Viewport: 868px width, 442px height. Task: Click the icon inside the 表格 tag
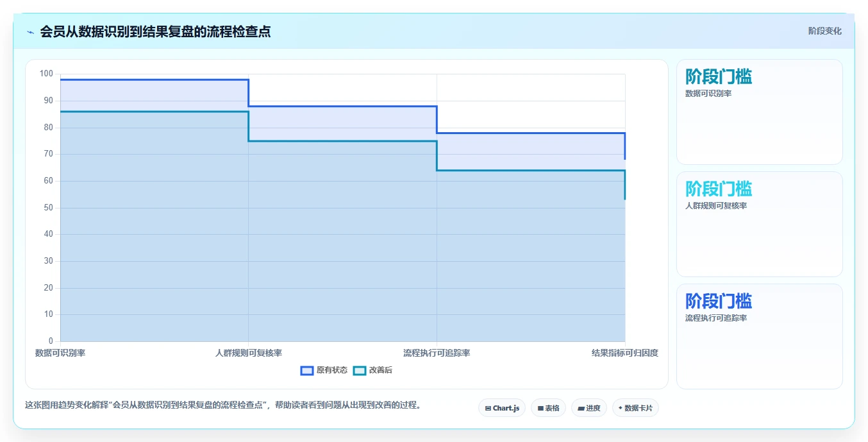[x=540, y=408]
